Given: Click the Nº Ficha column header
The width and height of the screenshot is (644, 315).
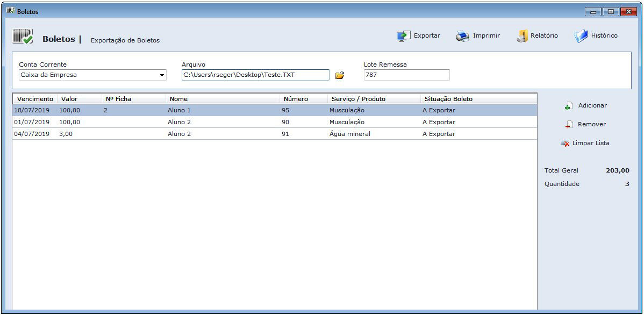Looking at the screenshot, I should 134,99.
